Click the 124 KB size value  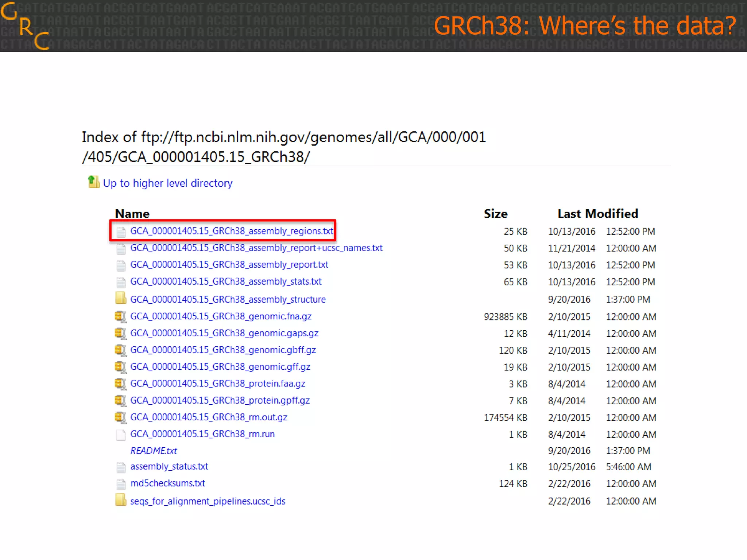tap(513, 484)
